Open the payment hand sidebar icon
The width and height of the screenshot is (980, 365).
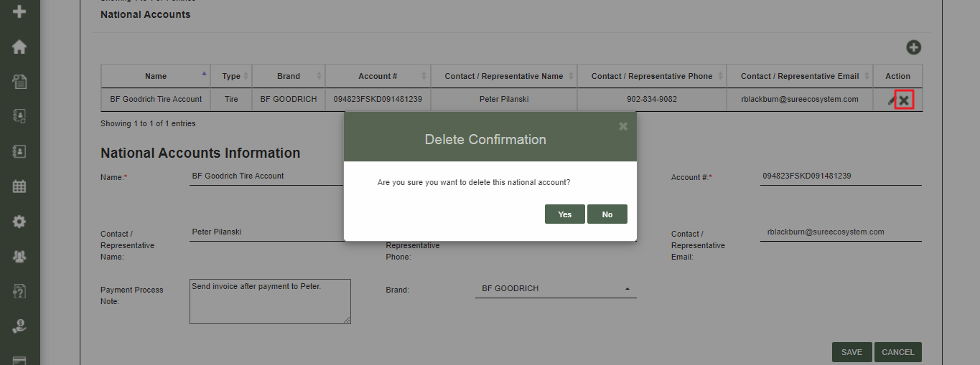19,326
